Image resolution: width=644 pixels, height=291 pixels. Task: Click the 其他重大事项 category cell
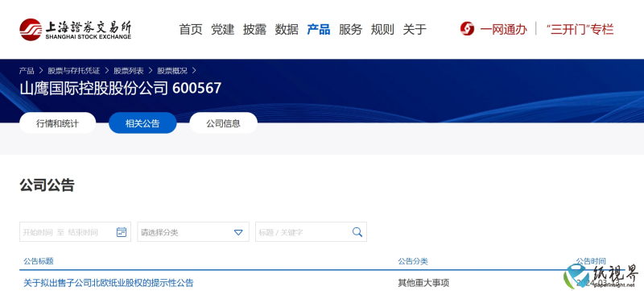(x=423, y=283)
